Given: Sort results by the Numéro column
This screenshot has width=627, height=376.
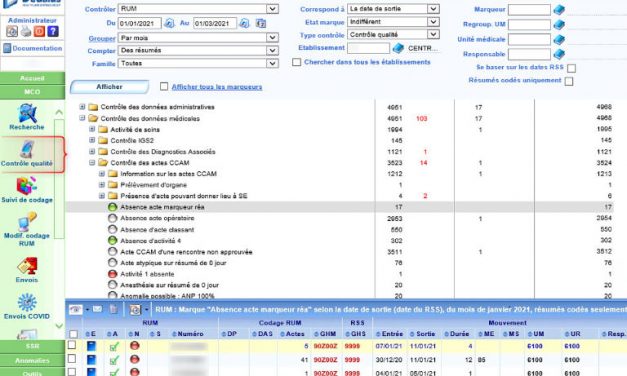Looking at the screenshot, I should tap(188, 334).
